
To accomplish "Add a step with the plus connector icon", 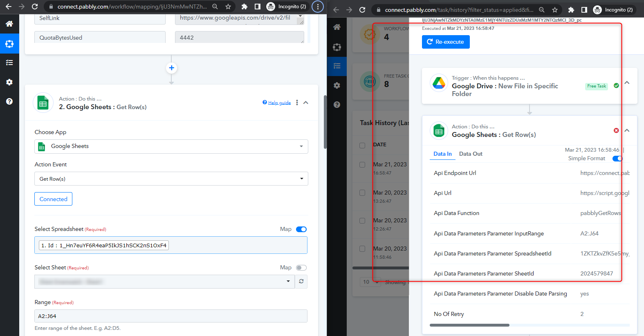I will (x=172, y=68).
